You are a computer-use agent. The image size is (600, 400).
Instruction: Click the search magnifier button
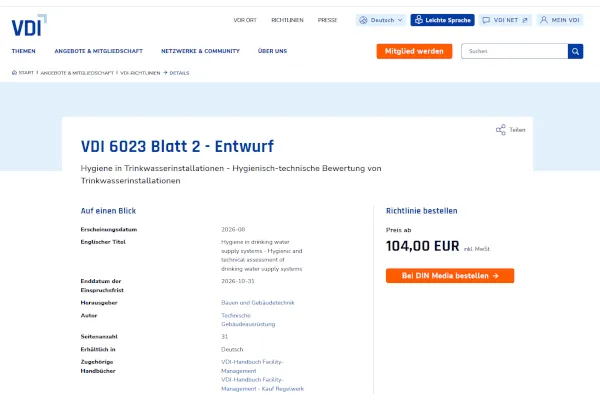[x=575, y=51]
